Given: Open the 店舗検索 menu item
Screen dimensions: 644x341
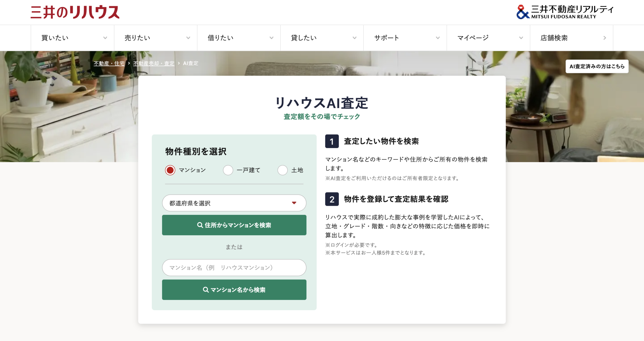Looking at the screenshot, I should tap(554, 38).
